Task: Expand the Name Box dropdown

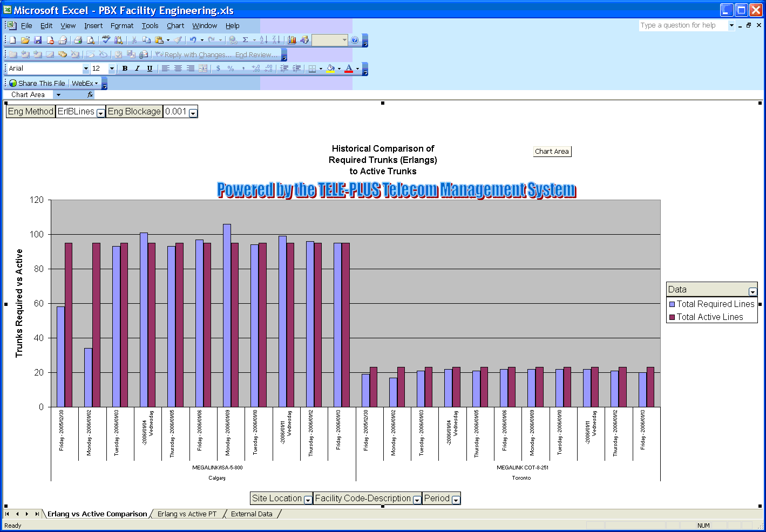Action: coord(58,95)
